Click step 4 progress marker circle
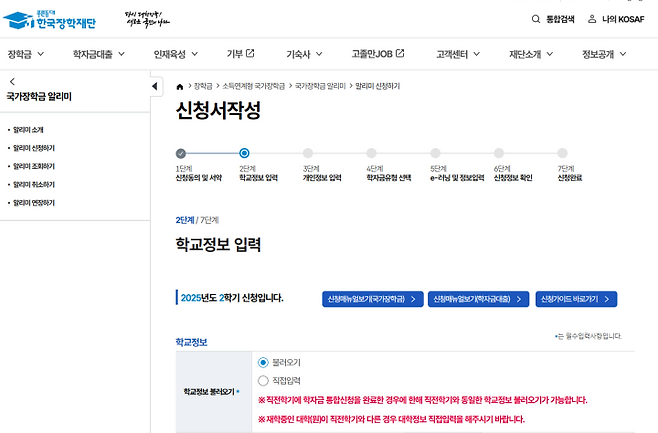This screenshot has width=658, height=433. click(371, 153)
